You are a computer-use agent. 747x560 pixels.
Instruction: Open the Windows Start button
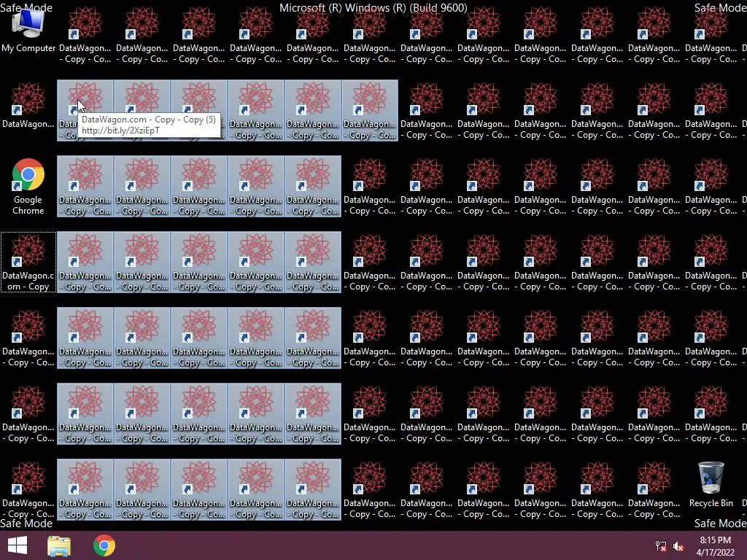click(18, 545)
